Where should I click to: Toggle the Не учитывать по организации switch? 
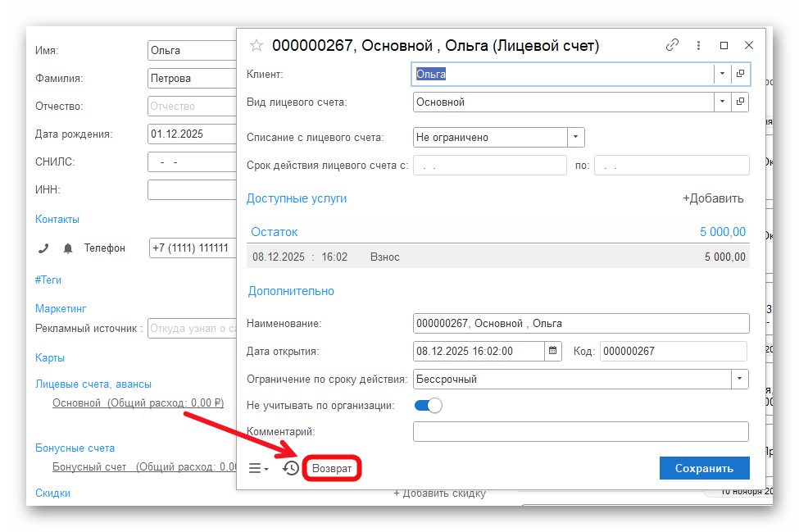click(x=428, y=405)
